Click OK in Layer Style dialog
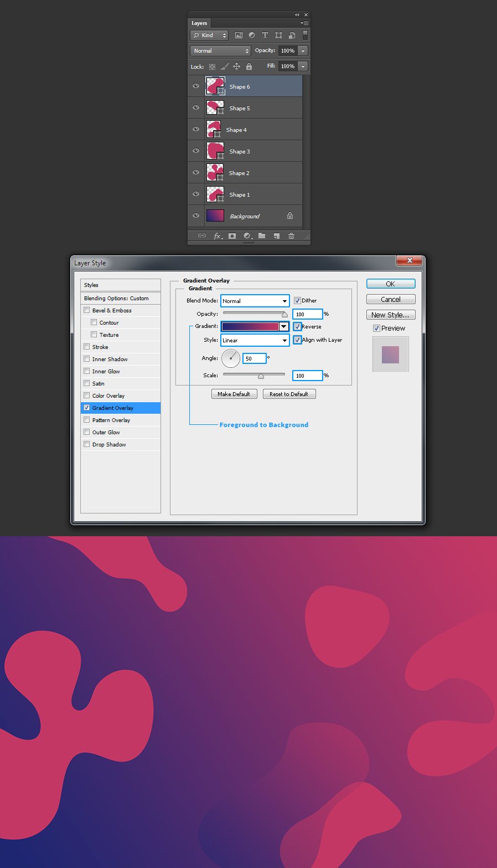This screenshot has height=868, width=497. tap(391, 284)
